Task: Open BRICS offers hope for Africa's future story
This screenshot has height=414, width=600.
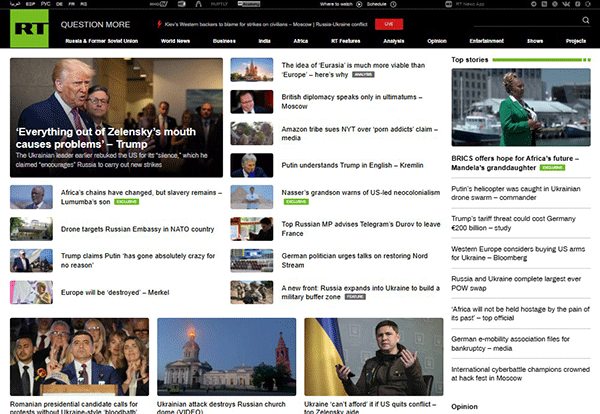Action: point(515,163)
